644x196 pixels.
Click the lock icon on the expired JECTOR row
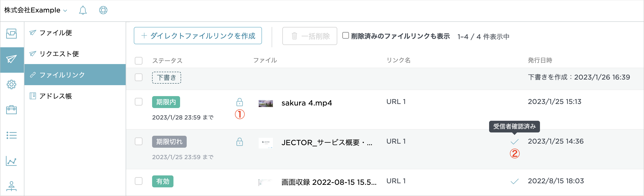(x=239, y=142)
